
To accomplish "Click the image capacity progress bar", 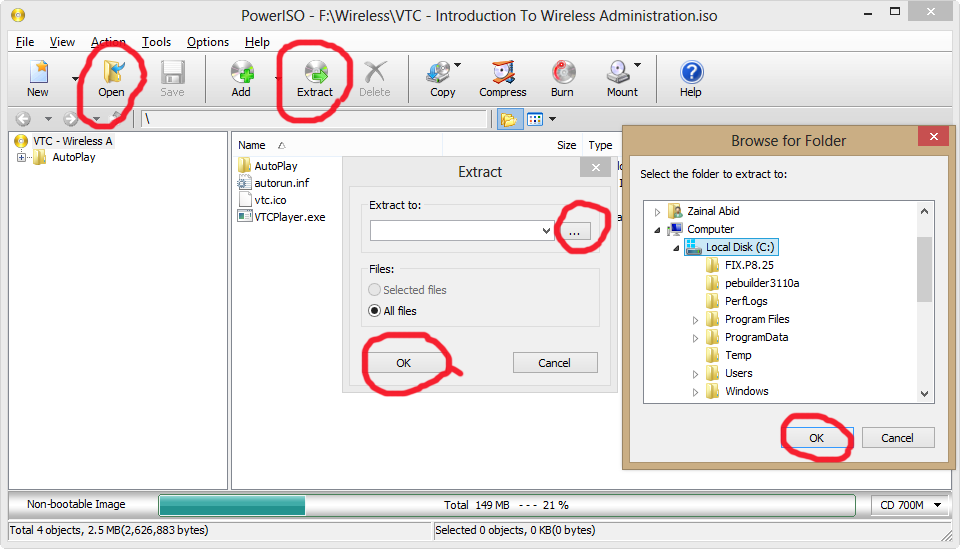I will point(507,505).
